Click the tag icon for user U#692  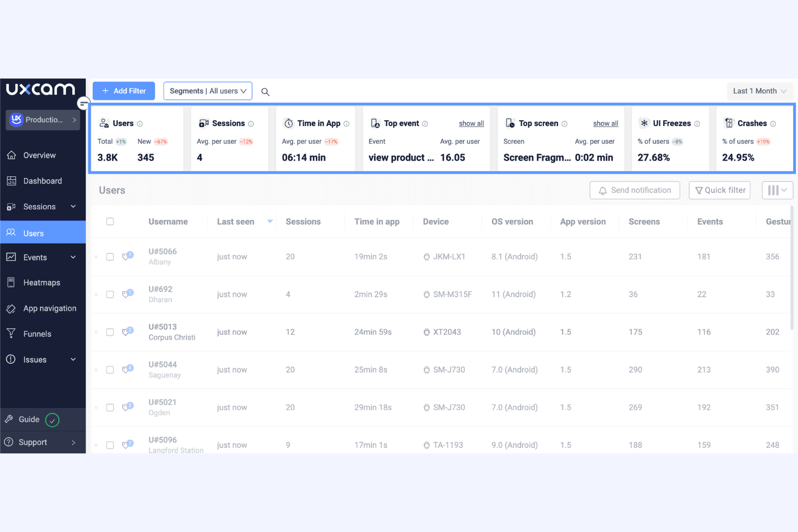click(127, 294)
